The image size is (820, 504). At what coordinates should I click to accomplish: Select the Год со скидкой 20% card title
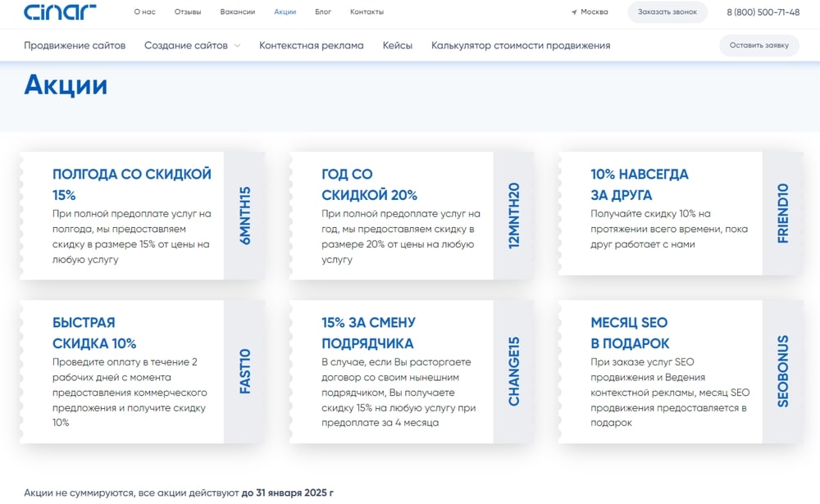(x=369, y=184)
